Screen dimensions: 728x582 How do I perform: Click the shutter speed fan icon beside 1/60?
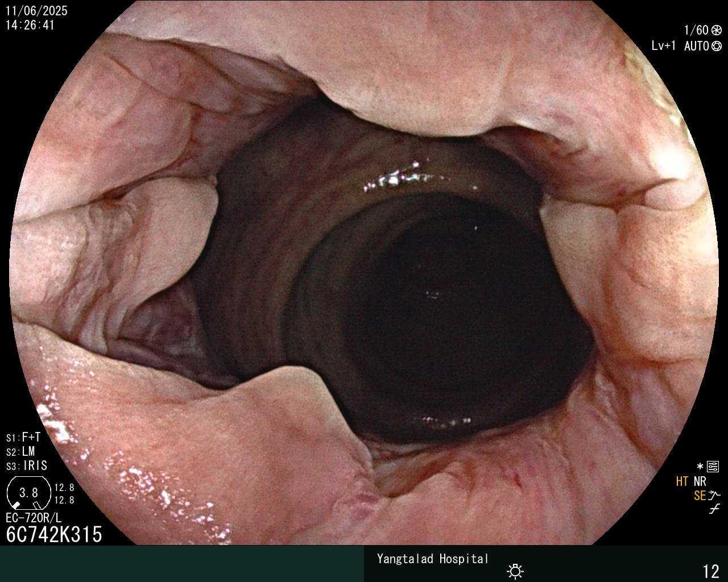(x=716, y=30)
